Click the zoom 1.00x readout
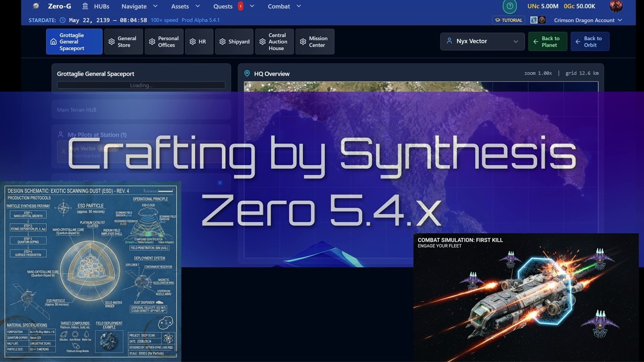Image resolution: width=644 pixels, height=362 pixels. pos(538,73)
